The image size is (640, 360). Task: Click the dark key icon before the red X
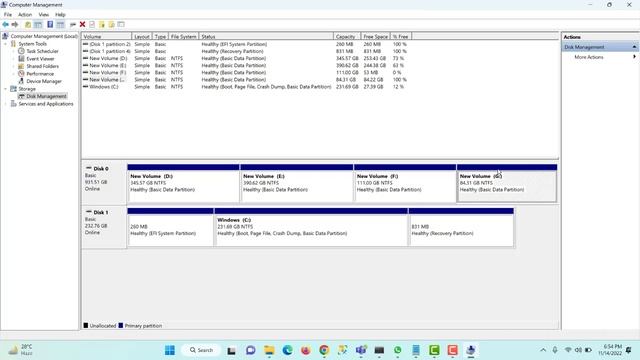[73, 24]
